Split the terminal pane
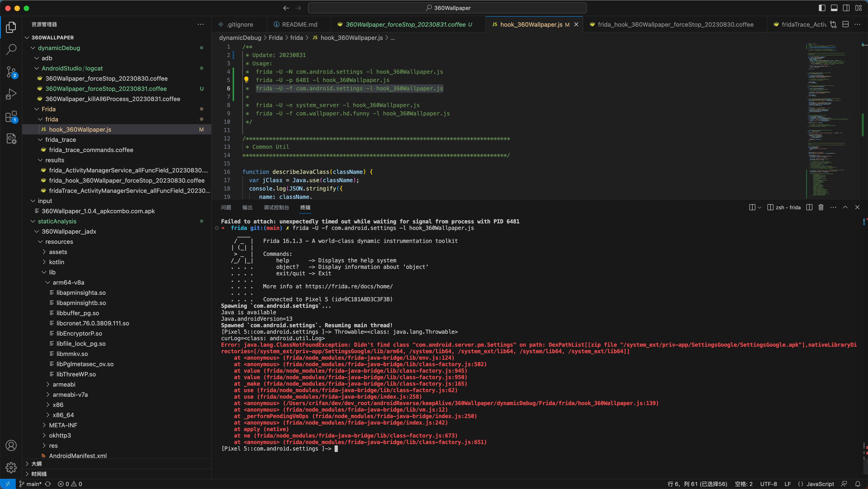This screenshot has height=489, width=868. (809, 207)
